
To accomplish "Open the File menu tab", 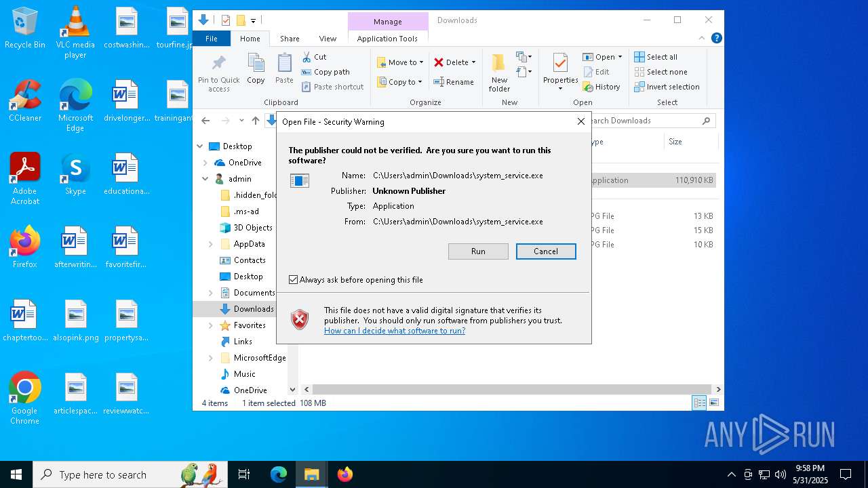I will 212,39.
